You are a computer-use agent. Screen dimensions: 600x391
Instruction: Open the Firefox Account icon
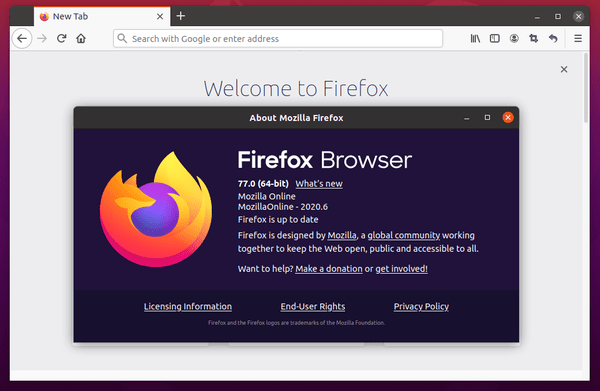pos(514,38)
